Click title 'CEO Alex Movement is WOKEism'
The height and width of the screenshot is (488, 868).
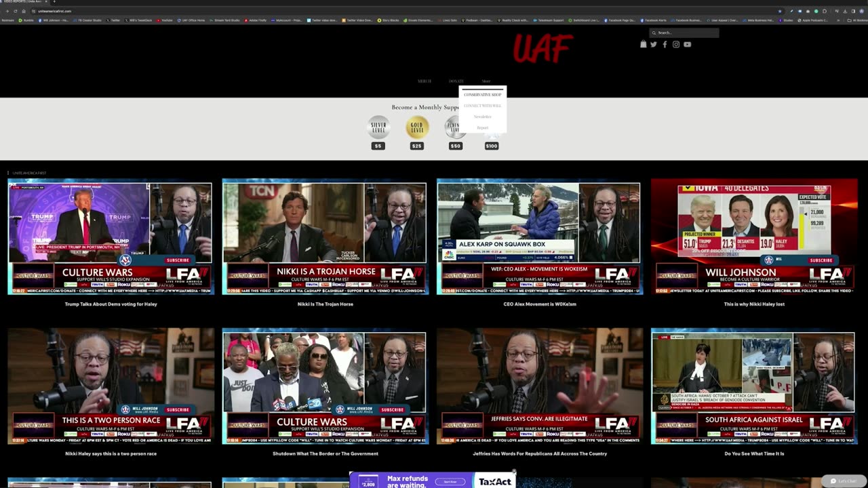coord(540,304)
